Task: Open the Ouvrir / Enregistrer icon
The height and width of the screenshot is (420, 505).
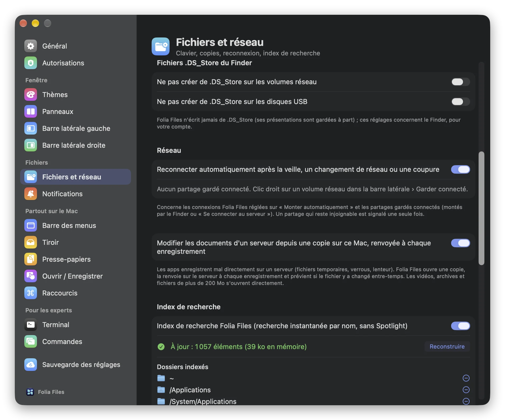Action: click(x=31, y=276)
